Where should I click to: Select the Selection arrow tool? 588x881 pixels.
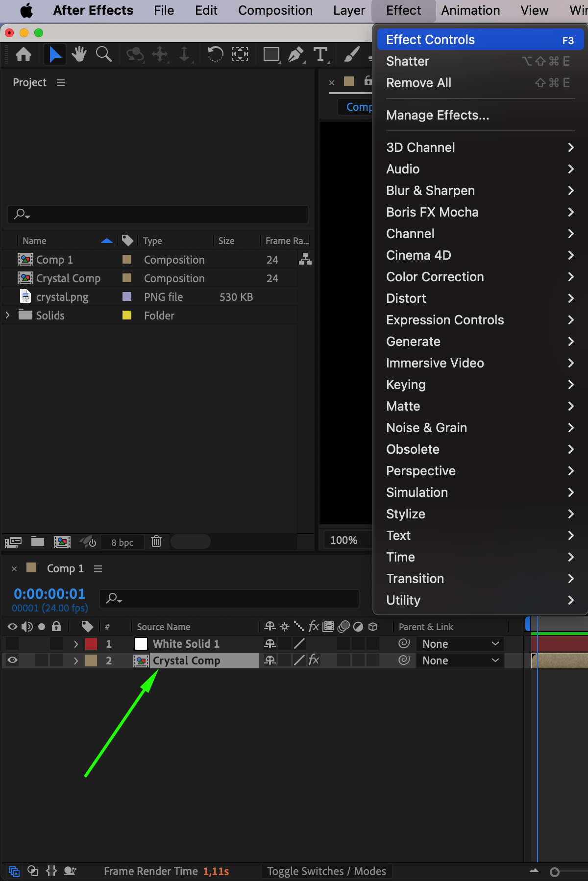(55, 54)
